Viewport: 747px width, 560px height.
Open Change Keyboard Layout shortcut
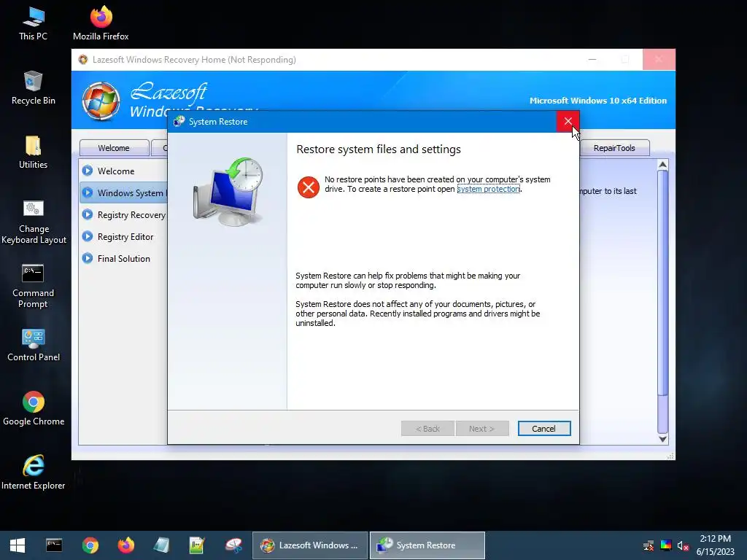[x=34, y=222]
